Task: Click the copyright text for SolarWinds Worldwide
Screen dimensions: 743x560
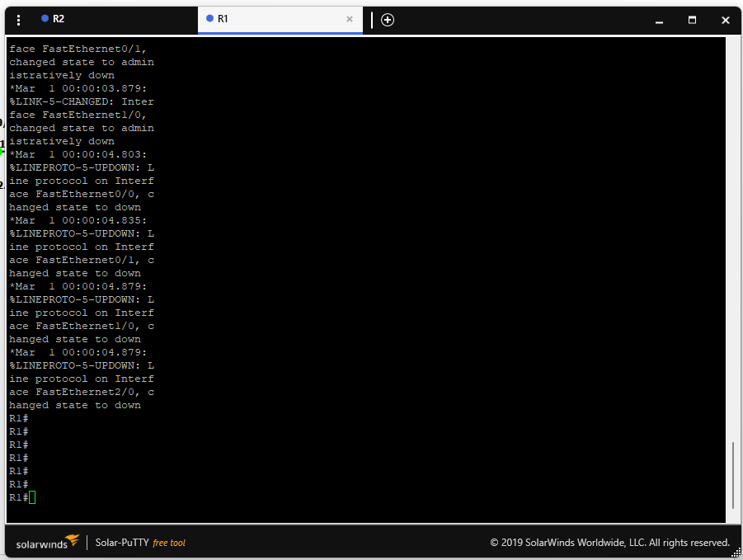Action: 610,542
